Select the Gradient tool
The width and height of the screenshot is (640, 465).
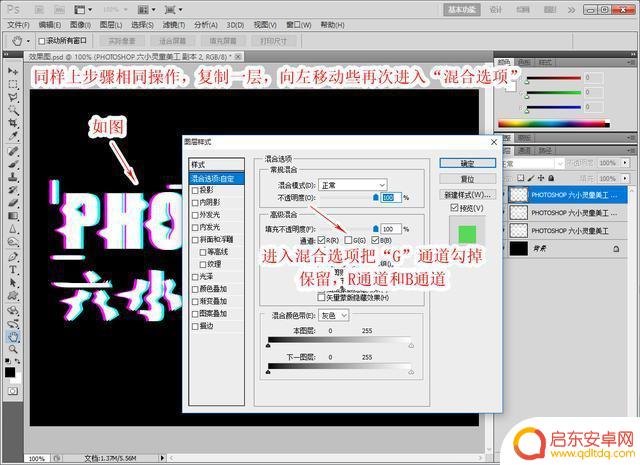pyautogui.click(x=13, y=216)
